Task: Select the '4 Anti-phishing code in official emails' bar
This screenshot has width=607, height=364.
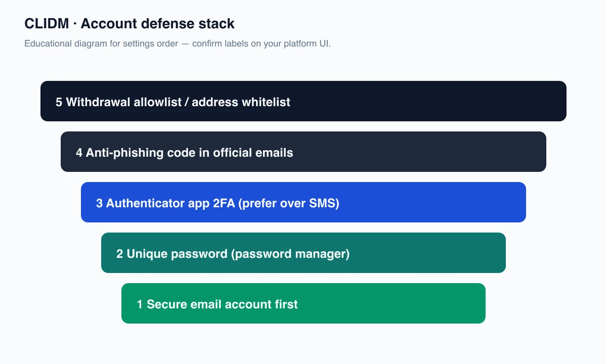Action: pos(303,152)
